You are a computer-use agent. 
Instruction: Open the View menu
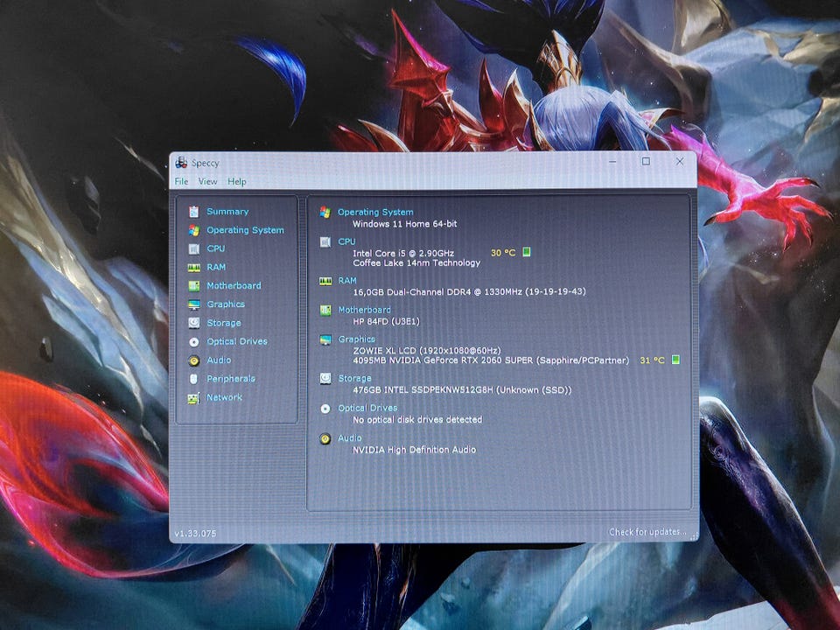pyautogui.click(x=208, y=182)
